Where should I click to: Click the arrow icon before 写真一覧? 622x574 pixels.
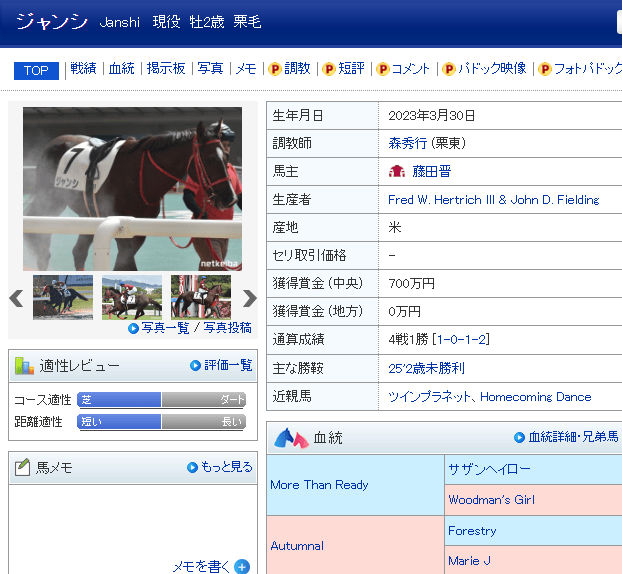point(134,328)
